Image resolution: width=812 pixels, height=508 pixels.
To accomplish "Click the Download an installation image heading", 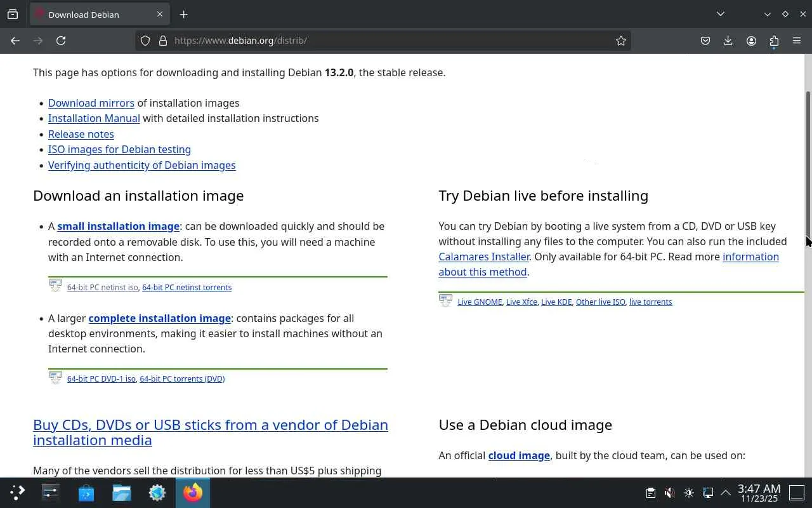I will (138, 196).
